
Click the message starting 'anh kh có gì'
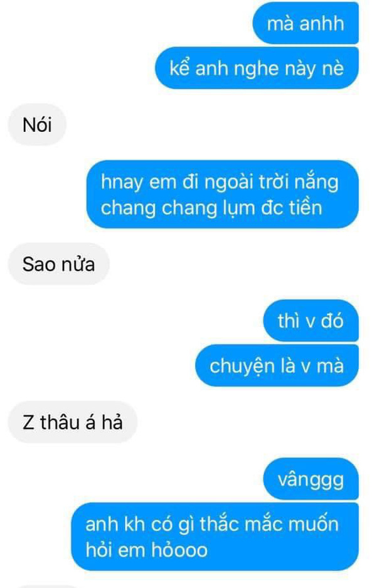pyautogui.click(x=215, y=537)
